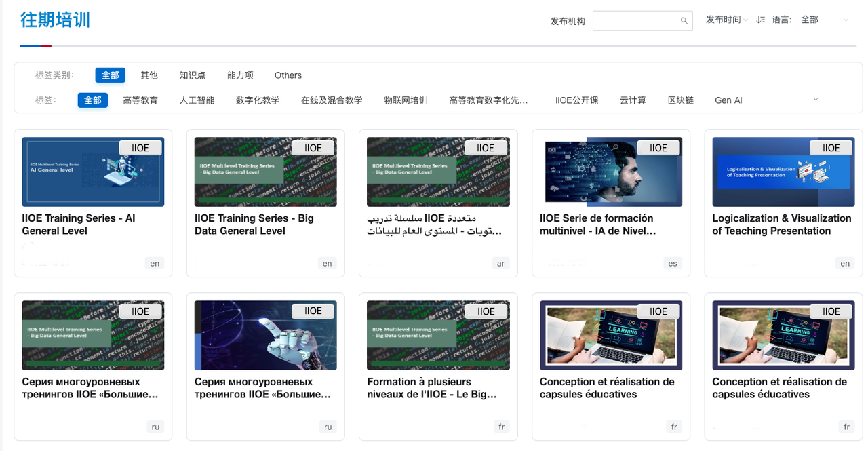This screenshot has height=451, width=868.
Task: Click the 'es' language badge
Action: [672, 264]
